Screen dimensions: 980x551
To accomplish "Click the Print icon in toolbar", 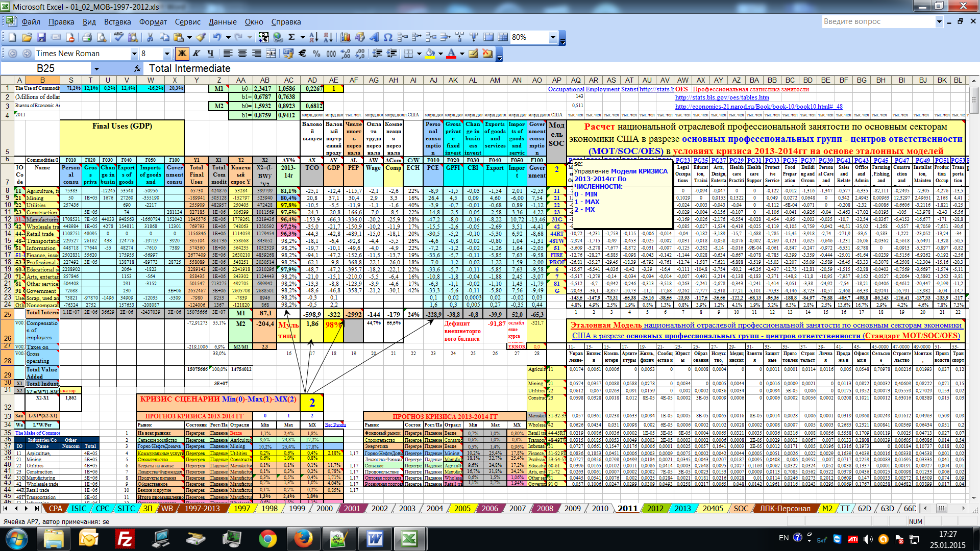I will 87,37.
